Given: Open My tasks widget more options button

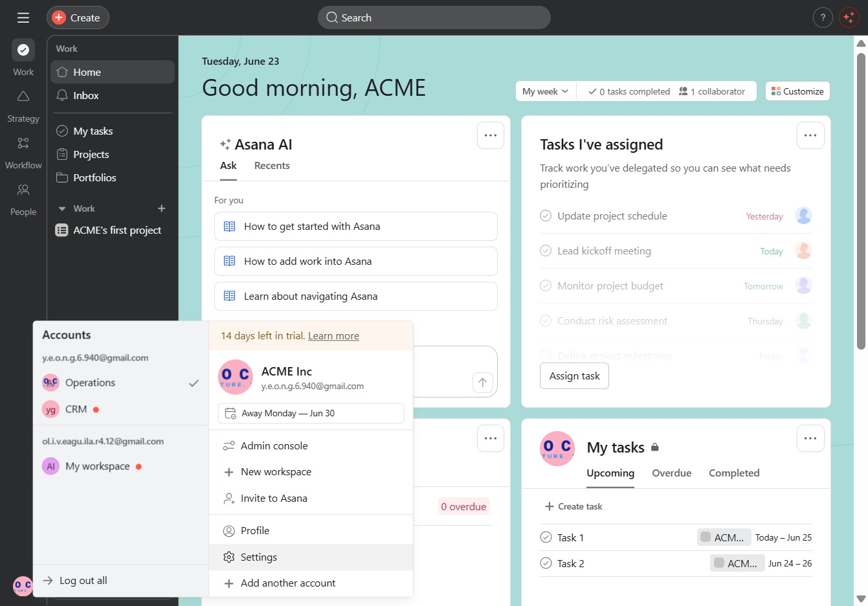Looking at the screenshot, I should (810, 438).
